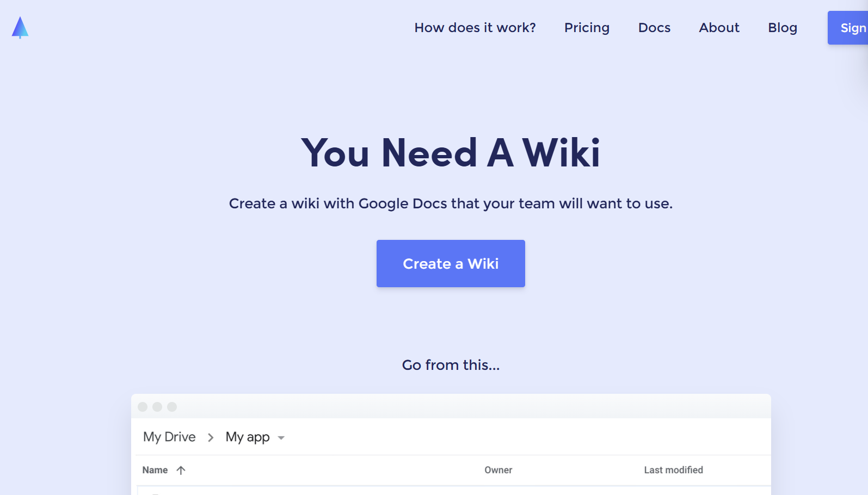Open the Docs link in navigation
Image resolution: width=868 pixels, height=495 pixels.
coord(654,28)
